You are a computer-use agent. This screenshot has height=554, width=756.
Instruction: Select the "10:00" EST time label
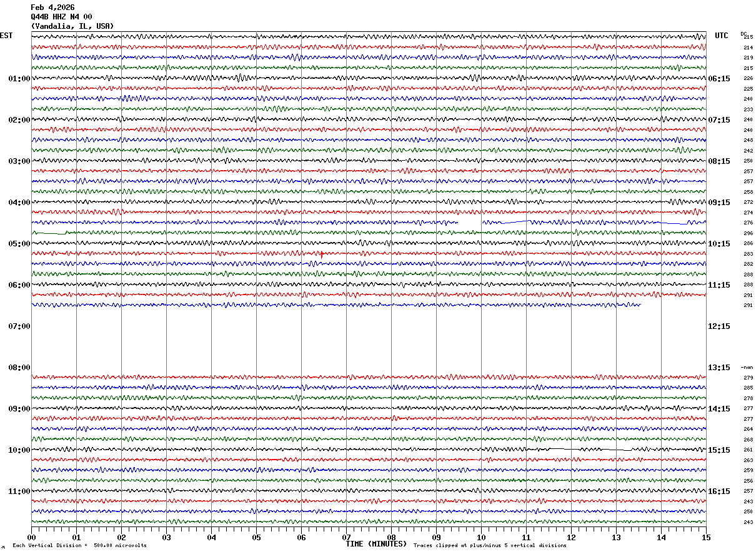(x=19, y=450)
